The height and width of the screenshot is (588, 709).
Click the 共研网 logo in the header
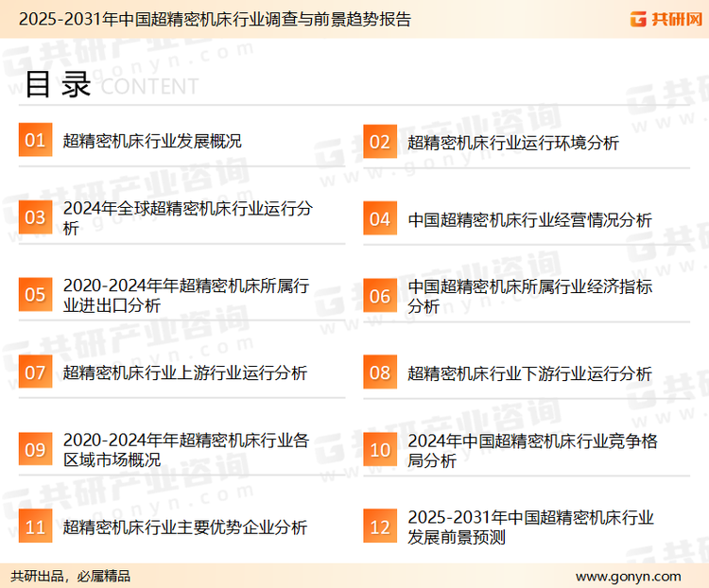(x=666, y=19)
